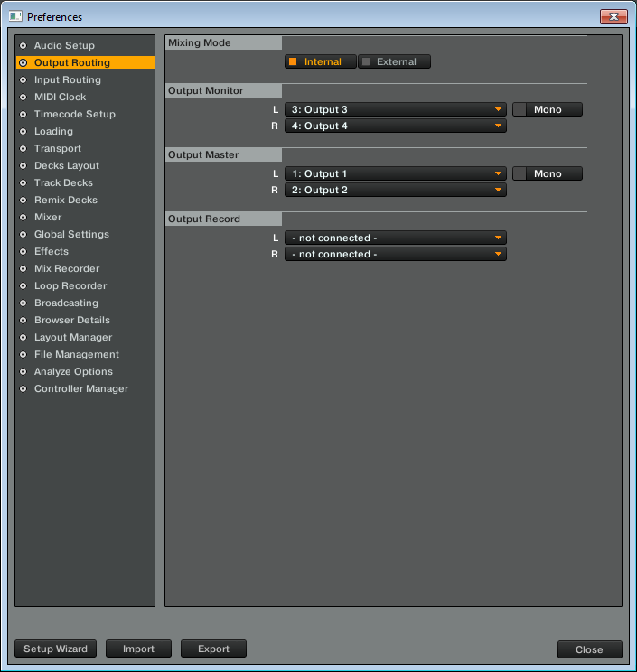Image resolution: width=637 pixels, height=672 pixels.
Task: Select Output Routing in the sidebar
Action: click(x=85, y=62)
